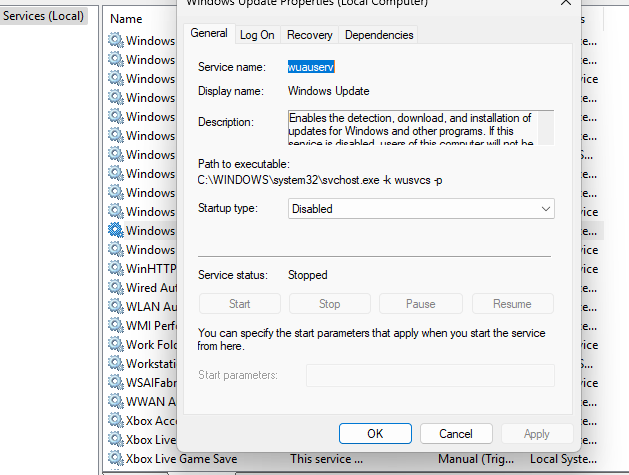Click the 'This service ...' description cell
The width and height of the screenshot is (629, 475).
pyautogui.click(x=327, y=459)
